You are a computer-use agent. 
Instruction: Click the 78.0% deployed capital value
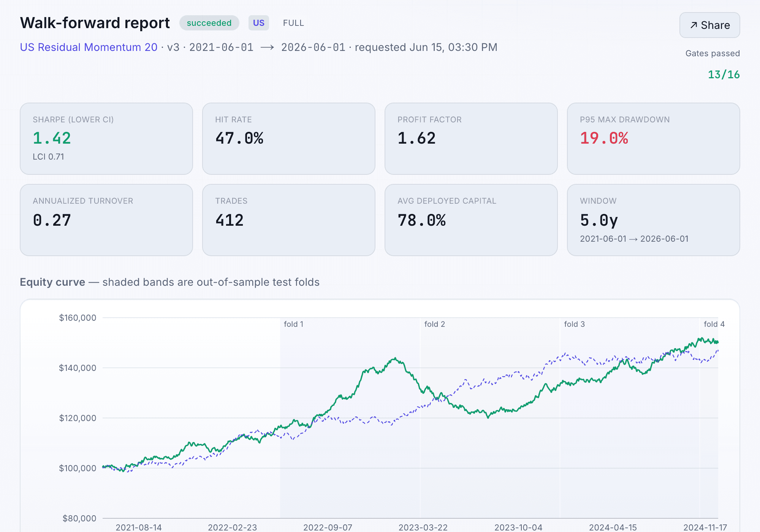click(x=422, y=220)
